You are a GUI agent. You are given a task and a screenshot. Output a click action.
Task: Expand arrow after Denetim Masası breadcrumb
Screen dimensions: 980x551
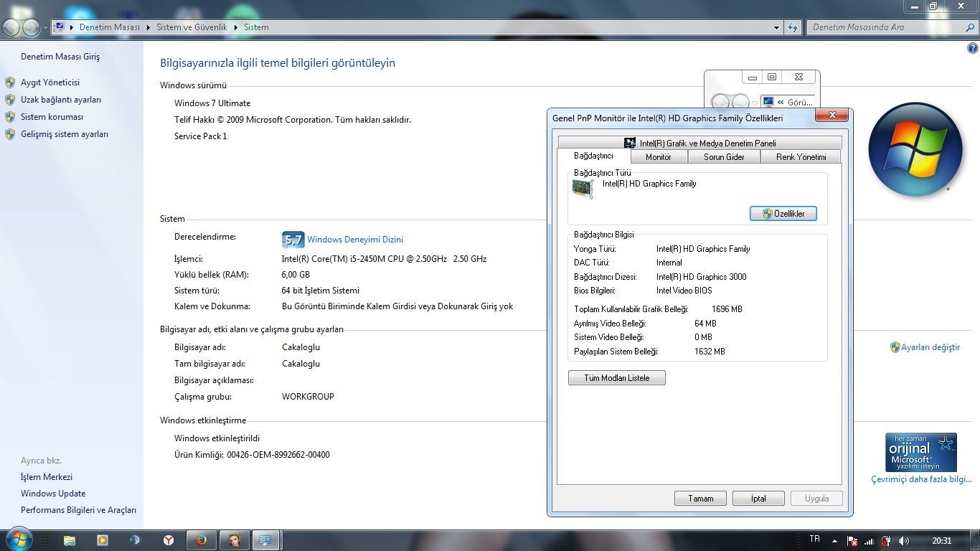(149, 27)
